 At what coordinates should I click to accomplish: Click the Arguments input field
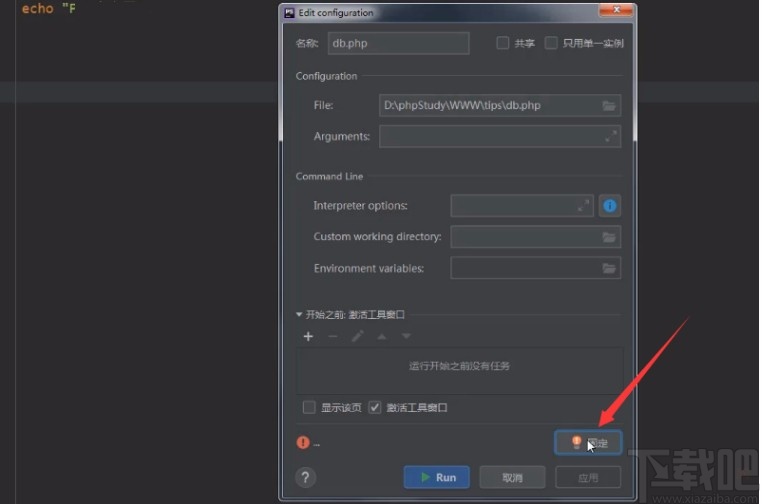[500, 137]
